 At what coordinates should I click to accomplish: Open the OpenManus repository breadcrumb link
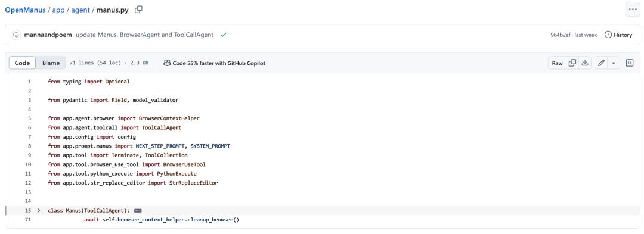coord(25,10)
